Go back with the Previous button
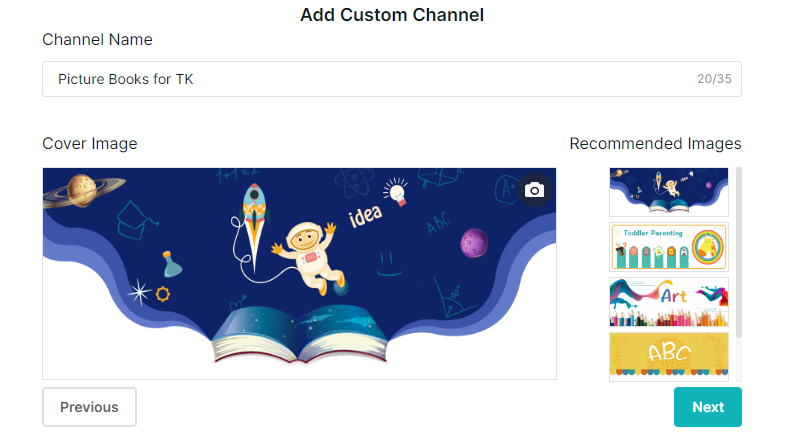This screenshot has height=447, width=789. pyautogui.click(x=89, y=407)
